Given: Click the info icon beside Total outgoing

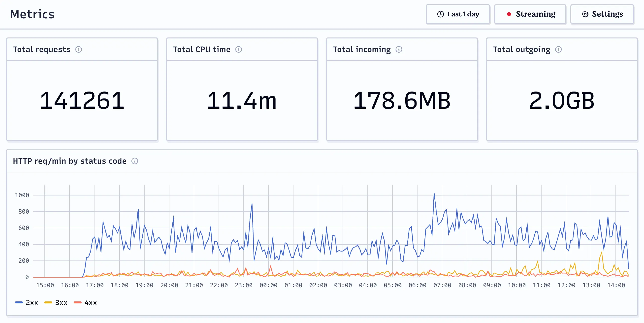Looking at the screenshot, I should click(559, 50).
